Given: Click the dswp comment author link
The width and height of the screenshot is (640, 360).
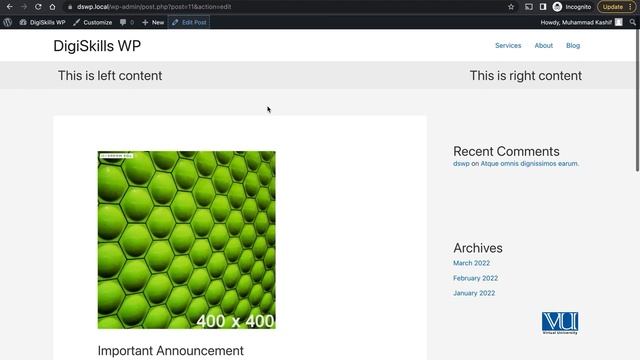Looking at the screenshot, I should (461, 163).
